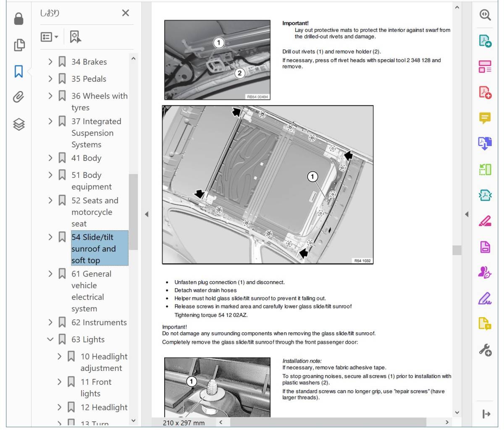Open the Redact tool
This screenshot has height=433, width=504.
485,221
